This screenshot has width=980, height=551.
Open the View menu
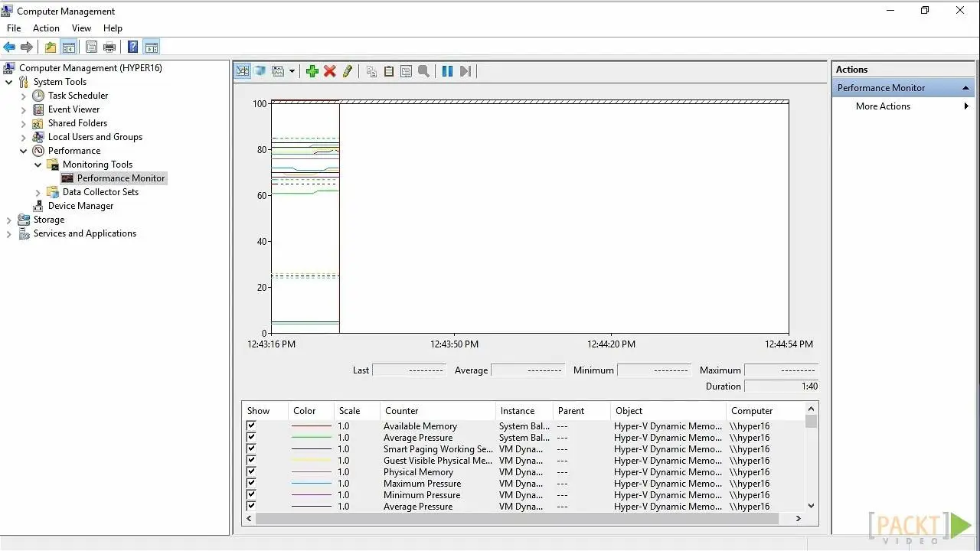pos(81,28)
